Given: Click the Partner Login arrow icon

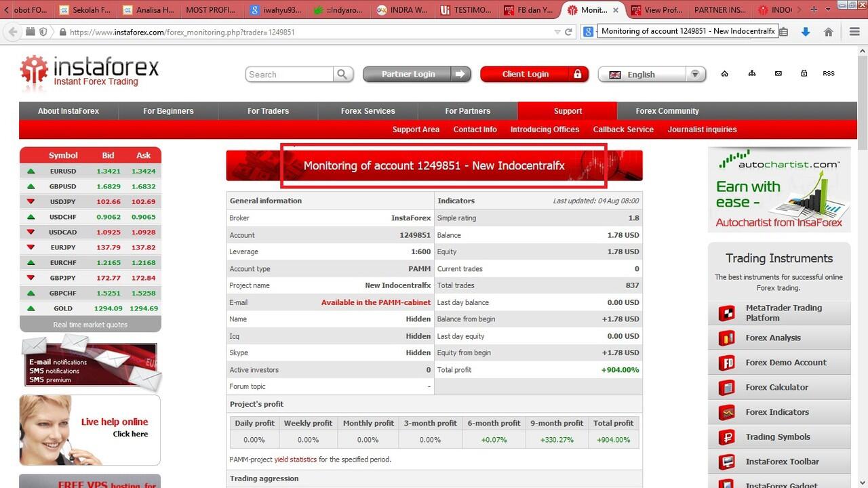Looking at the screenshot, I should point(461,74).
